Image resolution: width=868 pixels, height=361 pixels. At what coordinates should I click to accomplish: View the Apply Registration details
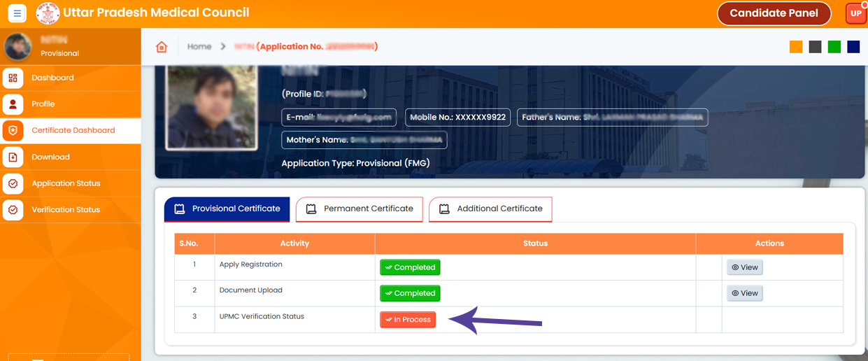[x=744, y=267]
